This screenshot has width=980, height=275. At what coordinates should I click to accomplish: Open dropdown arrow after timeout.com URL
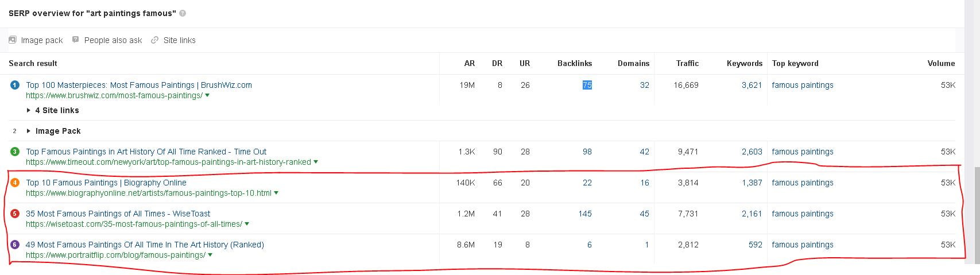click(316, 162)
